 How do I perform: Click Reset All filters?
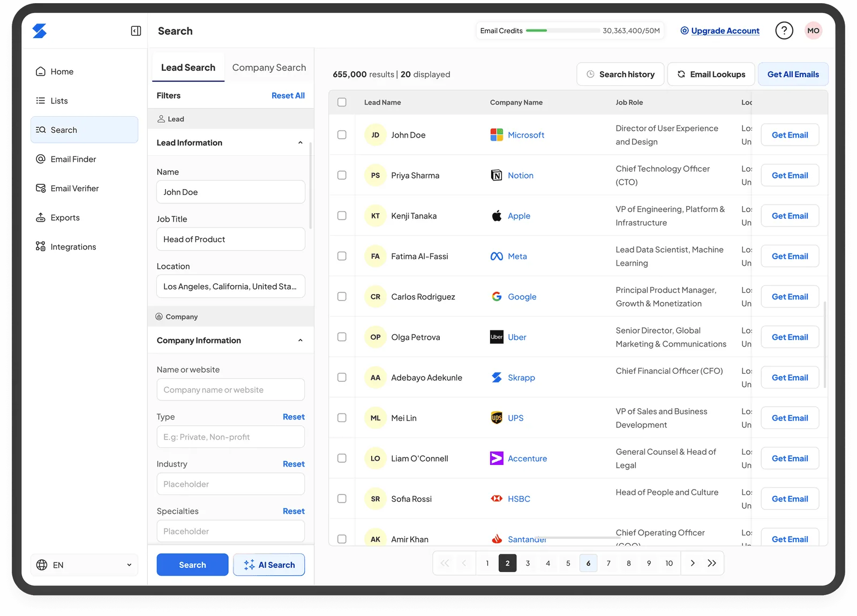point(288,96)
